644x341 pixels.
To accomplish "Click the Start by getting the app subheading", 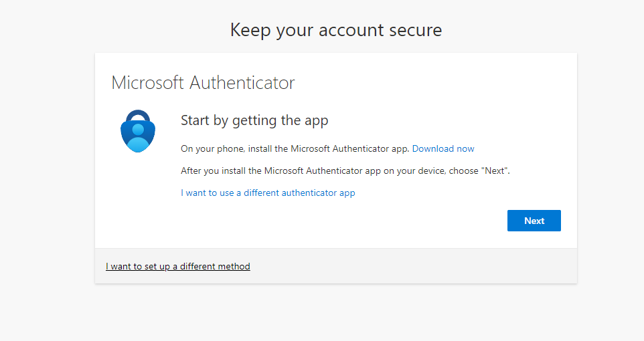I will [x=254, y=120].
